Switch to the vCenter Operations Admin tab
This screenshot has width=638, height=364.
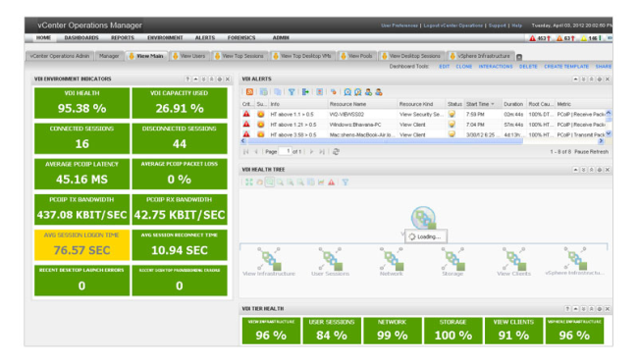click(x=60, y=56)
